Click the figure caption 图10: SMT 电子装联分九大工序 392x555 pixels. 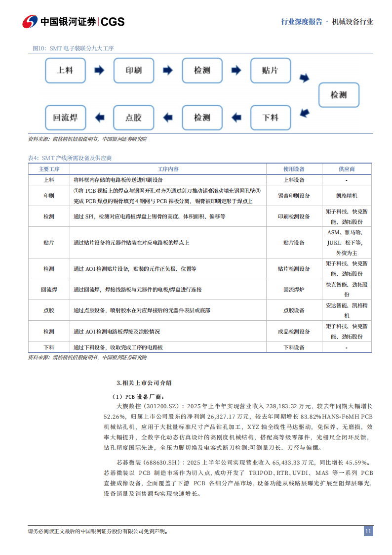click(73, 48)
